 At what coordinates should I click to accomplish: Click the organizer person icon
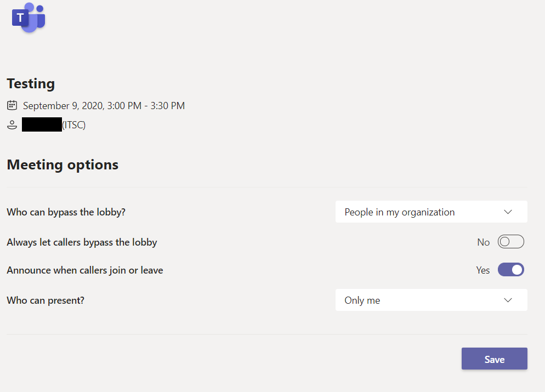click(x=12, y=125)
